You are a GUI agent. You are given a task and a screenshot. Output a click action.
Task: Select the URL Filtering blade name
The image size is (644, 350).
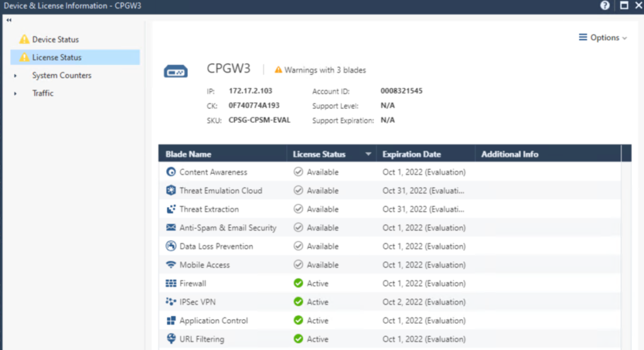coord(202,339)
